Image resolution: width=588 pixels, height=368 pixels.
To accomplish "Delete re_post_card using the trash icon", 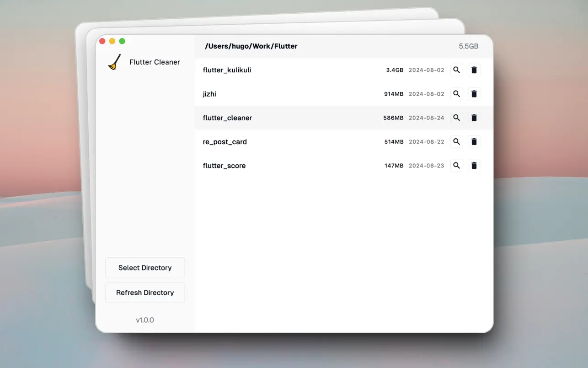I will click(x=474, y=141).
